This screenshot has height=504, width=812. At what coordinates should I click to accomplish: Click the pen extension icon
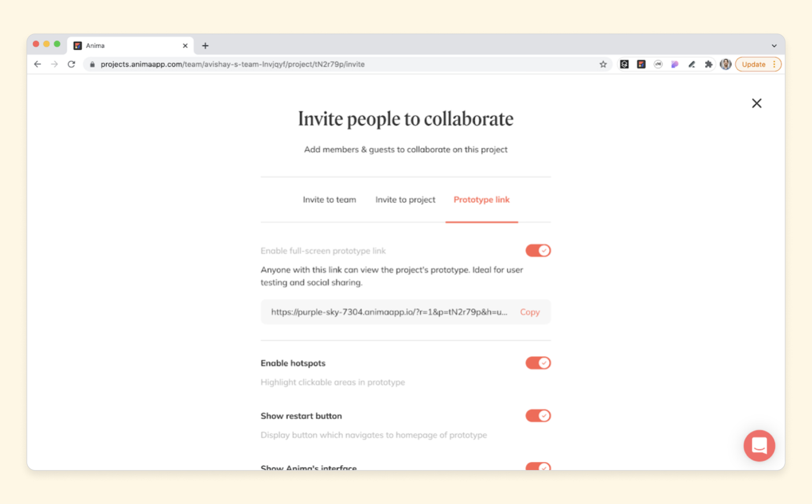pos(692,64)
